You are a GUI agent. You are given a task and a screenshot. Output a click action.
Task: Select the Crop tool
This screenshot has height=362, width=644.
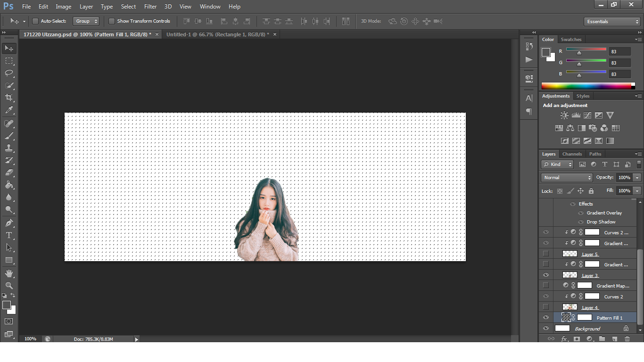click(9, 98)
